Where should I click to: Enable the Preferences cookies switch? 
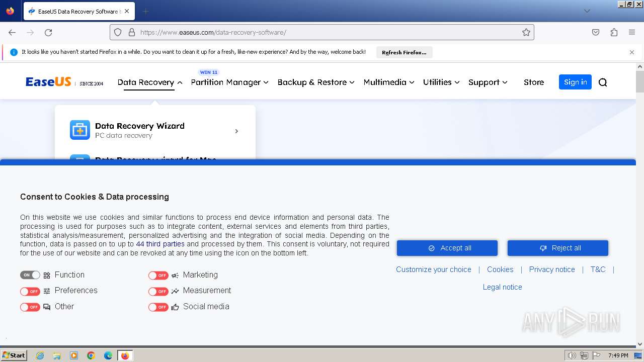point(30,291)
